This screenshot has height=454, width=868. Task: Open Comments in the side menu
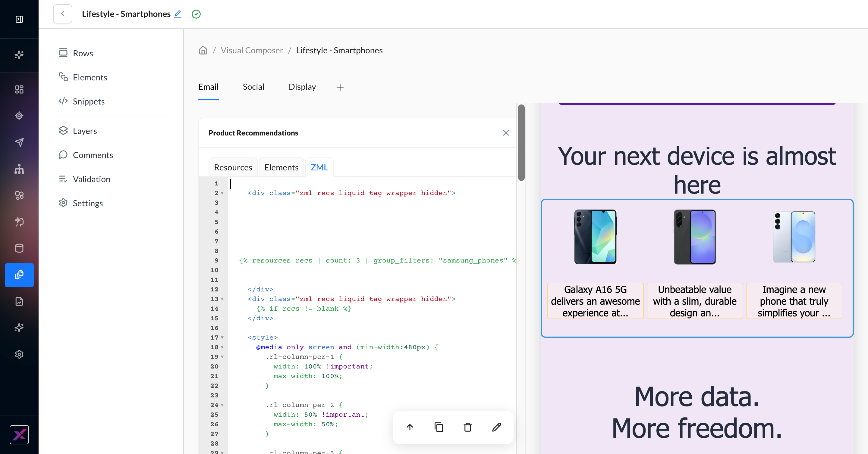[x=86, y=155]
